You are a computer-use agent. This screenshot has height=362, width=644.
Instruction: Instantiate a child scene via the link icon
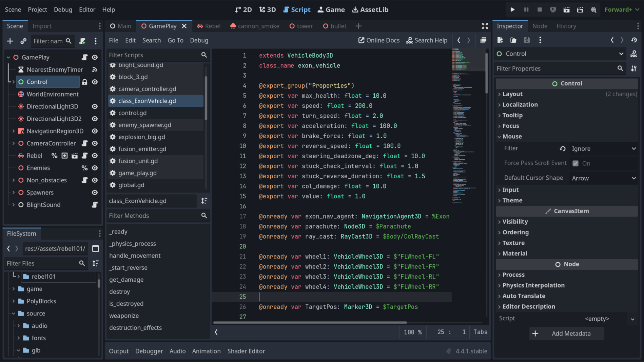(23, 41)
